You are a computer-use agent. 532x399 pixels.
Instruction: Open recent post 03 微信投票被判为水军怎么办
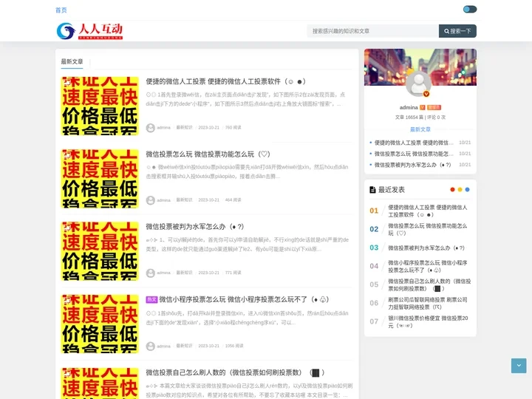pyautogui.click(x=426, y=248)
